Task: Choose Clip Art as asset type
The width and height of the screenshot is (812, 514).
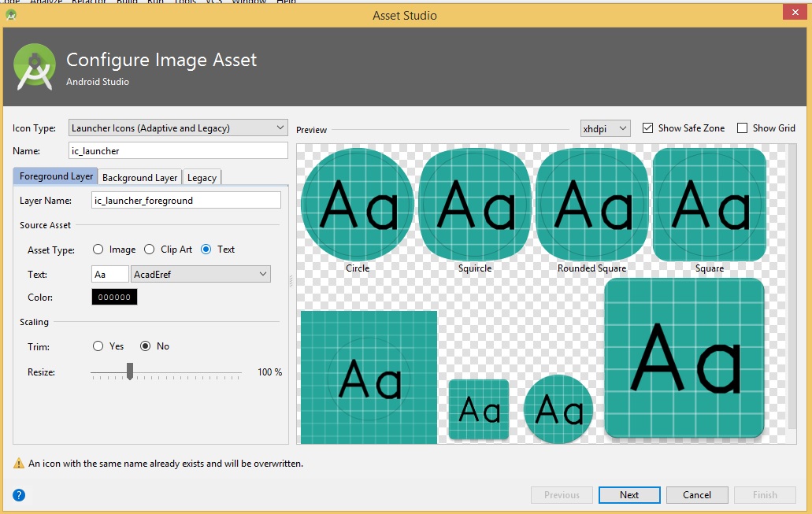Action: [x=150, y=250]
